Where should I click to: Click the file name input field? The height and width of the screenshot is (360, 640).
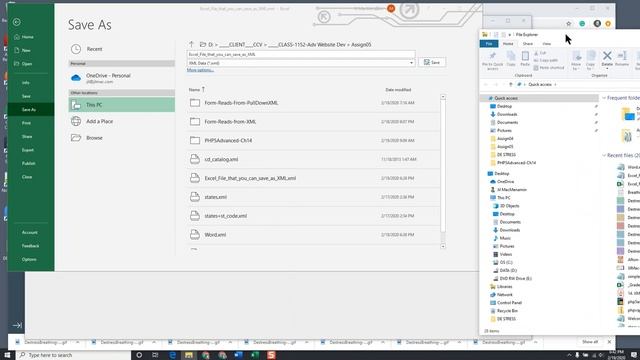point(301,54)
